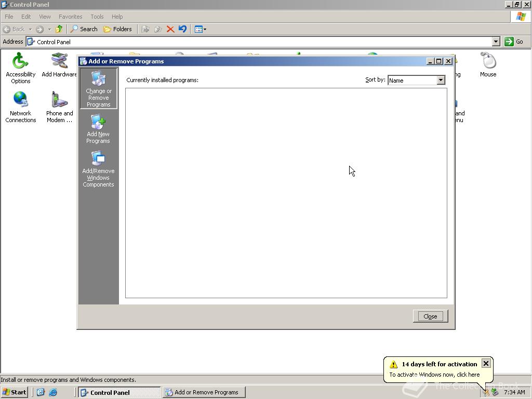
Task: Maximize the Add or Remove Programs dialog
Action: click(438, 61)
